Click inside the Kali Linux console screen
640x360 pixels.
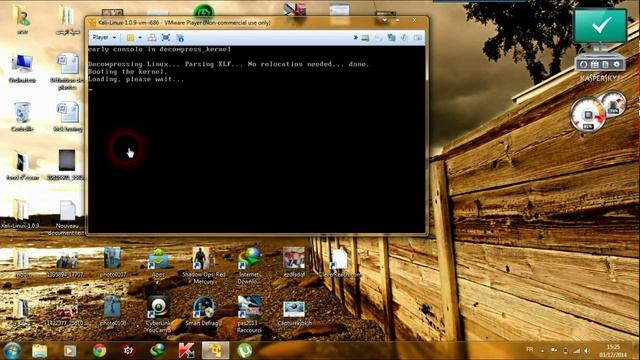(x=256, y=139)
